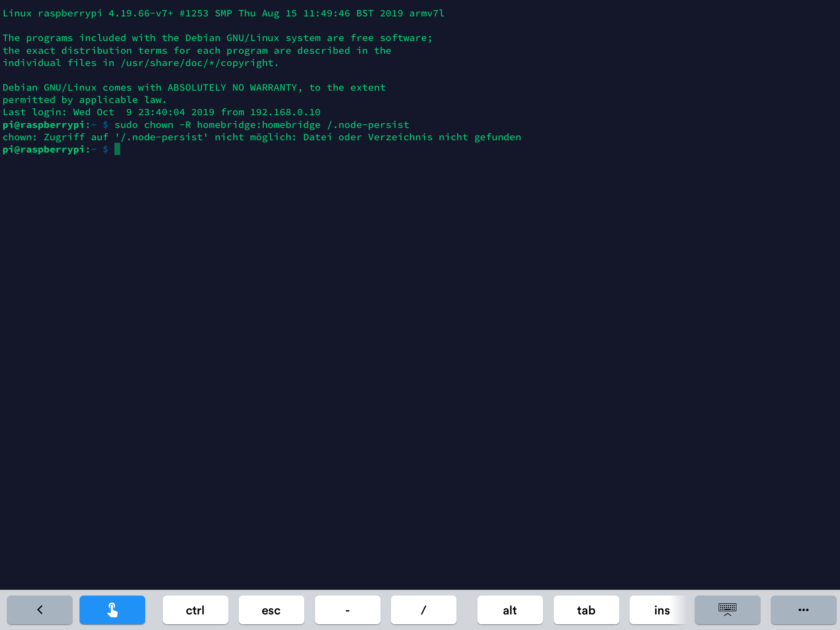The image size is (840, 630).
Task: Click the chown error message line
Action: (x=262, y=137)
